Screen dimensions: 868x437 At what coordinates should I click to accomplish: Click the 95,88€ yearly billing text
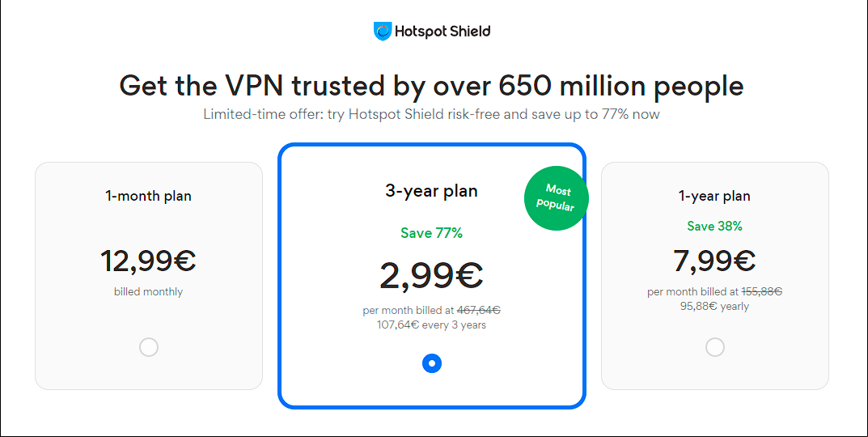(x=714, y=306)
